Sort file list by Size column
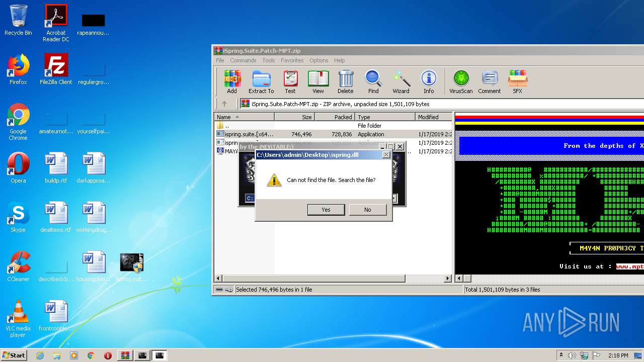 click(294, 117)
